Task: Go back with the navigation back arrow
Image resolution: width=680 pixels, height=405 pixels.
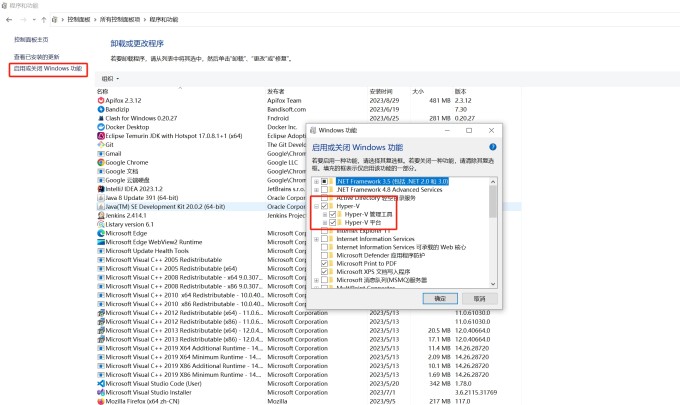Action: (x=9, y=20)
